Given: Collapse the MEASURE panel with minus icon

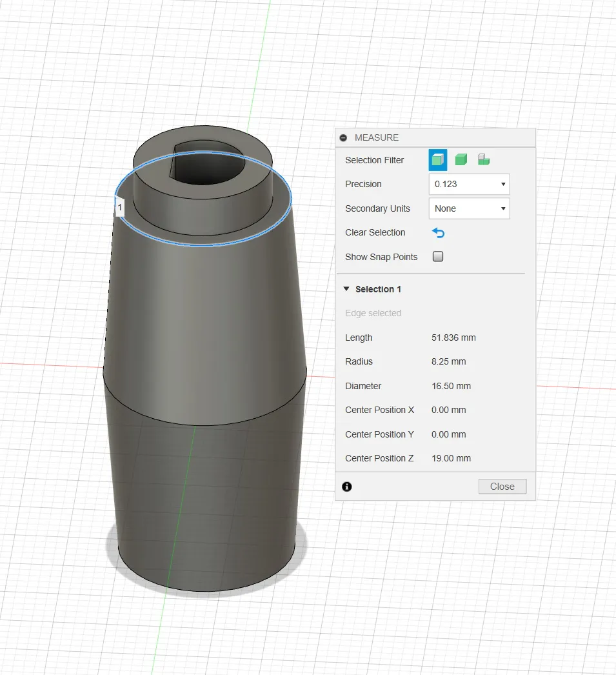Looking at the screenshot, I should pos(343,138).
